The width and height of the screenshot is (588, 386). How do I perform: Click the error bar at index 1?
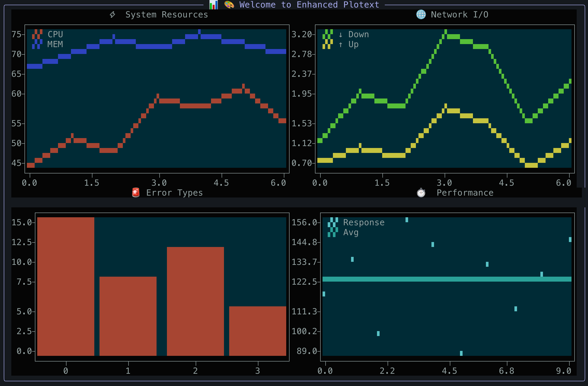(x=128, y=316)
